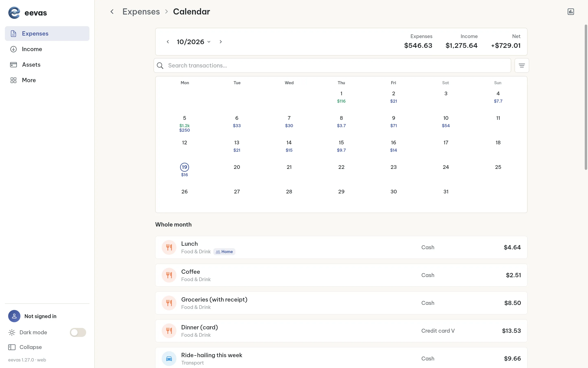Go back with the header back arrow

click(112, 12)
